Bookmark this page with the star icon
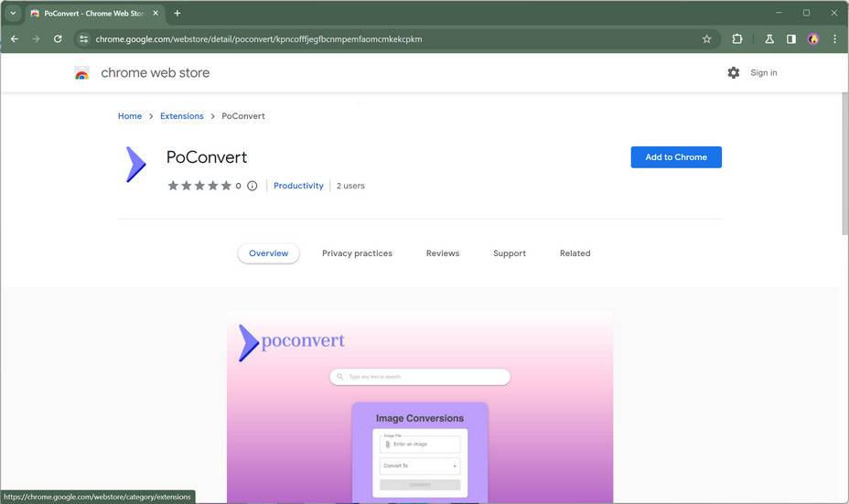 tap(706, 39)
